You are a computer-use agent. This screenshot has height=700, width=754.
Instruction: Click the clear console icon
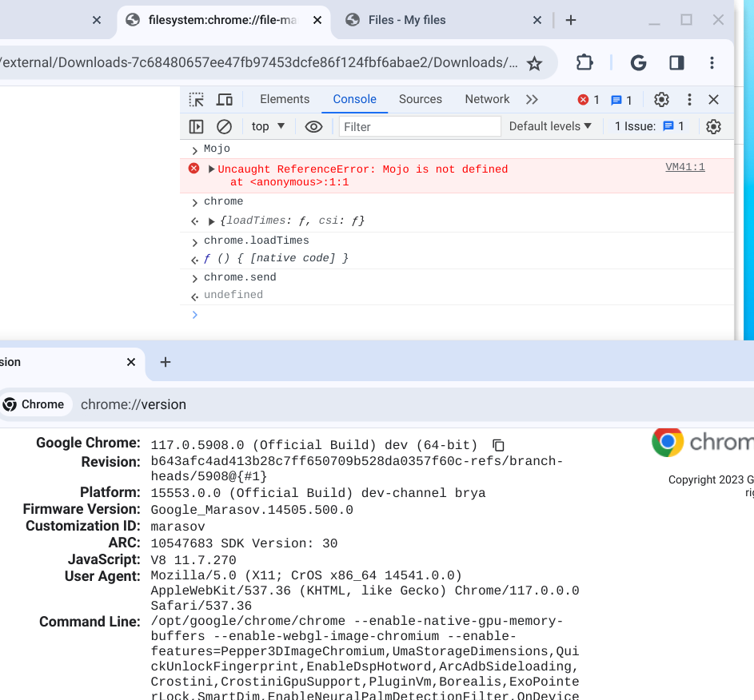pos(225,126)
